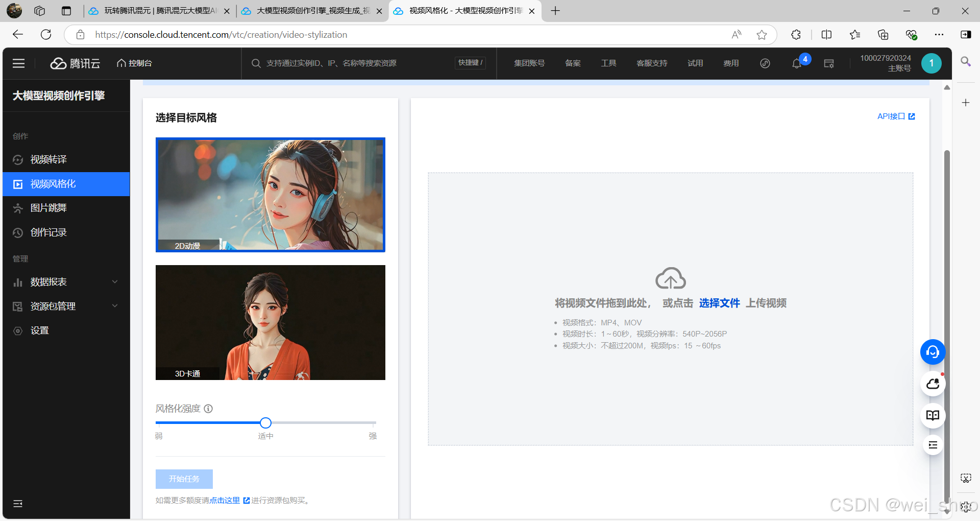
Task: Click the 资源包管理 icon
Action: 18,306
